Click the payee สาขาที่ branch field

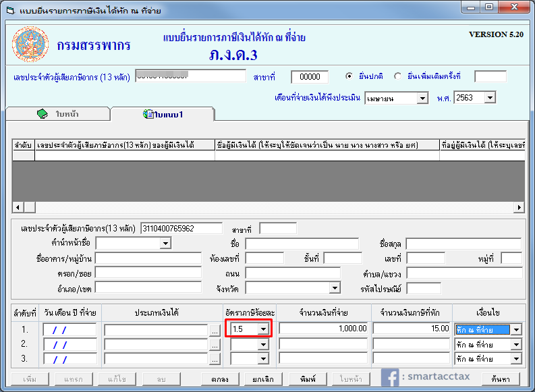[x=278, y=228]
